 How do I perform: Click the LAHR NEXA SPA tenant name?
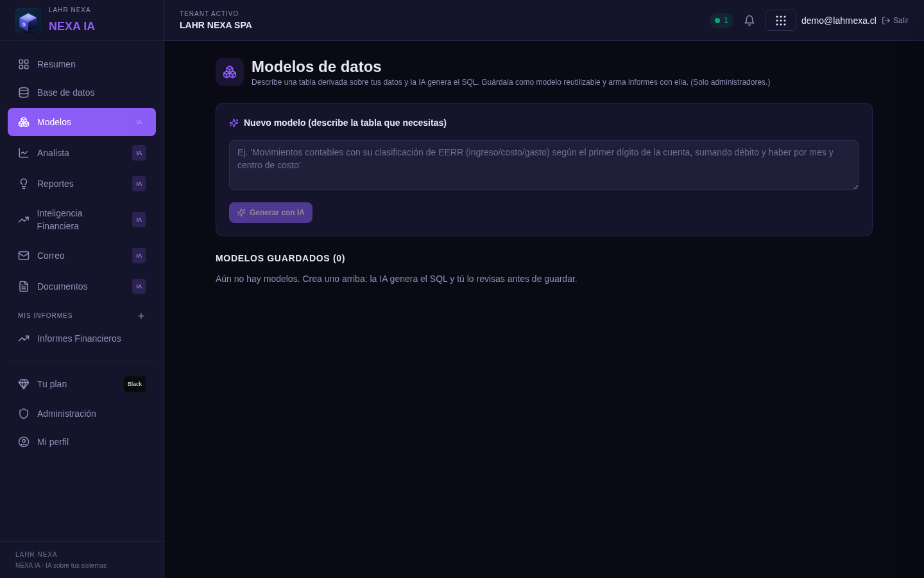(216, 25)
